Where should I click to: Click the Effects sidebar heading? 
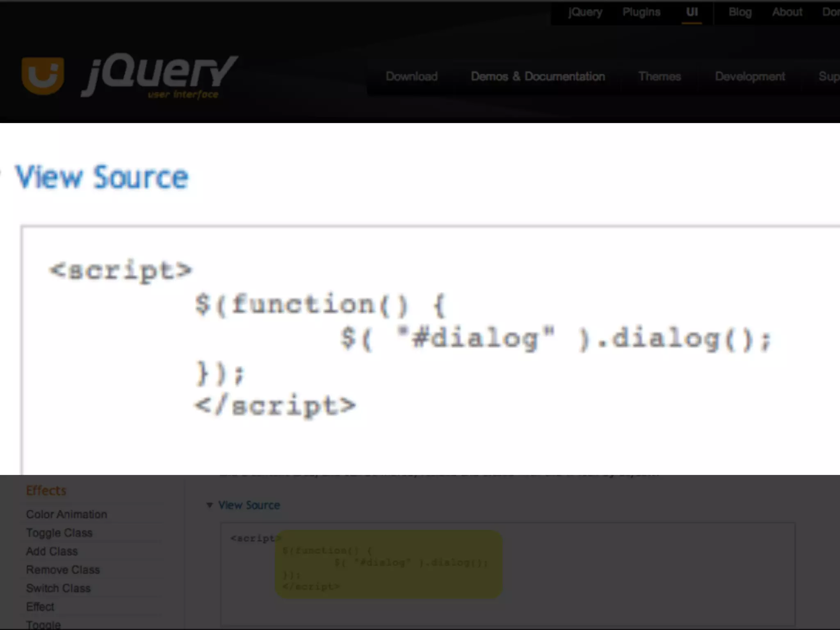(x=46, y=491)
